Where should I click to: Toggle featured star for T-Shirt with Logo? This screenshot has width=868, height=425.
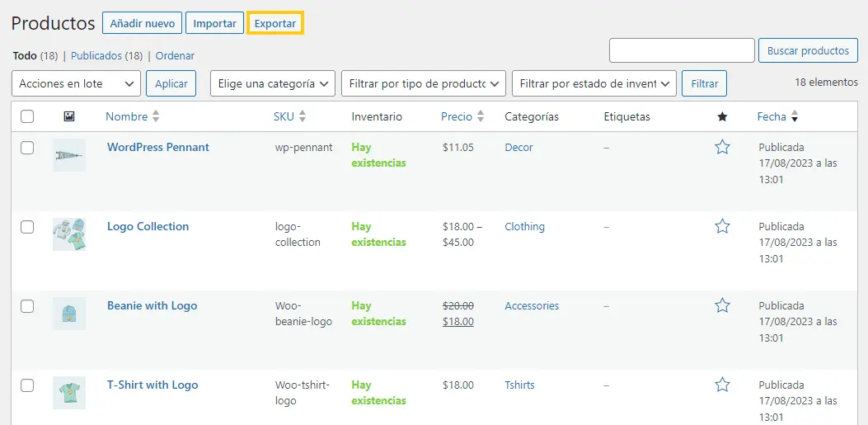722,385
